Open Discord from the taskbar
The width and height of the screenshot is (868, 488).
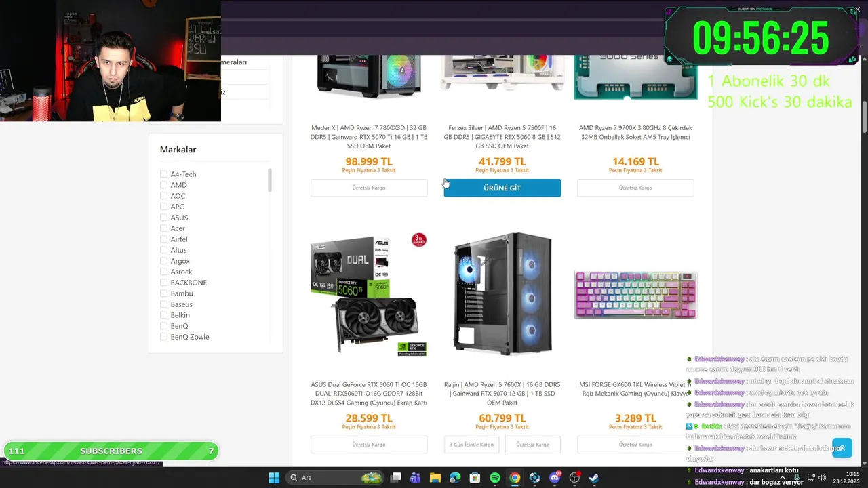pyautogui.click(x=555, y=478)
